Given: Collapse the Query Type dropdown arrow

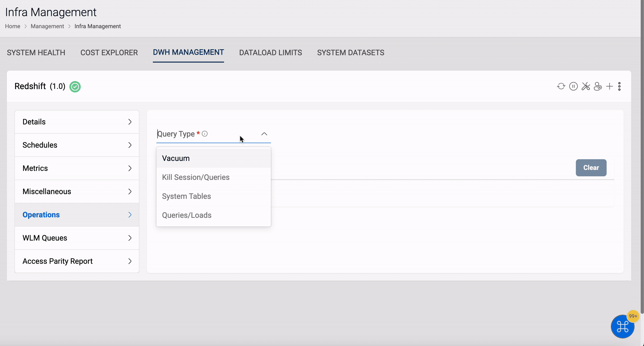Looking at the screenshot, I should point(264,134).
